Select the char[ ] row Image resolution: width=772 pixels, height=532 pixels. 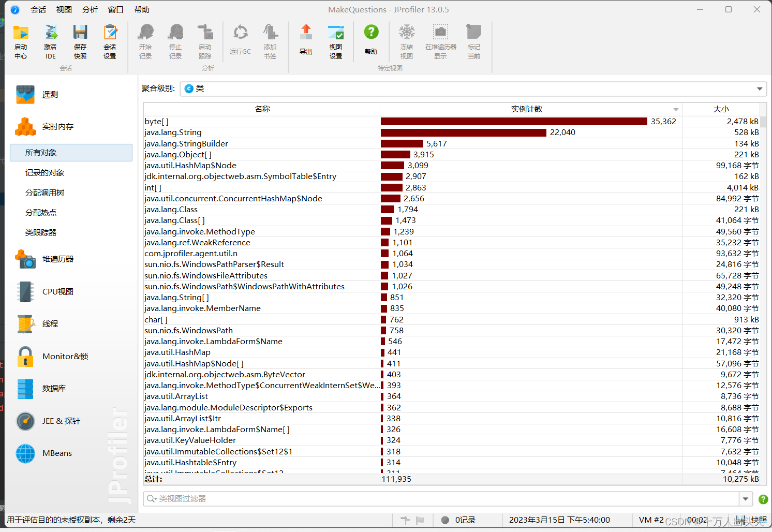[452, 320]
